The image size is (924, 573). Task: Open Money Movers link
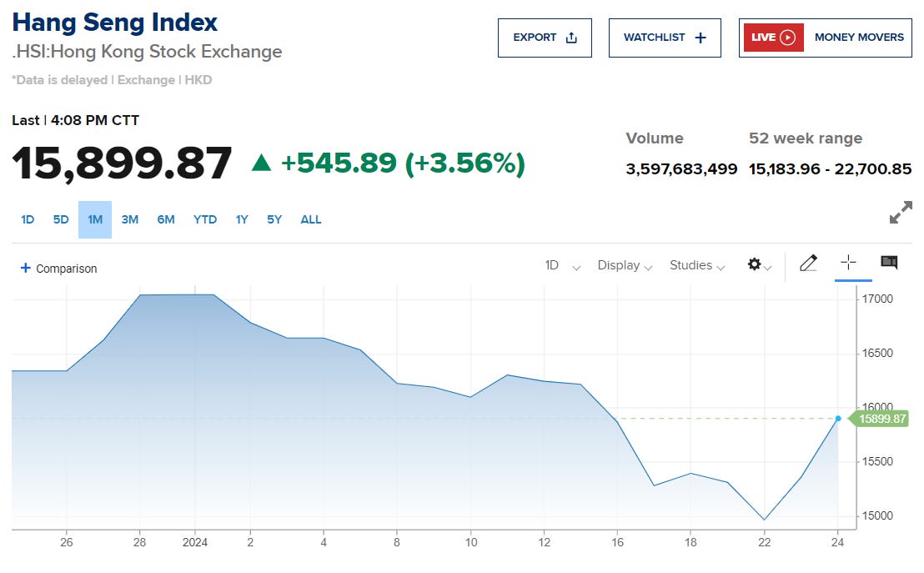(858, 38)
